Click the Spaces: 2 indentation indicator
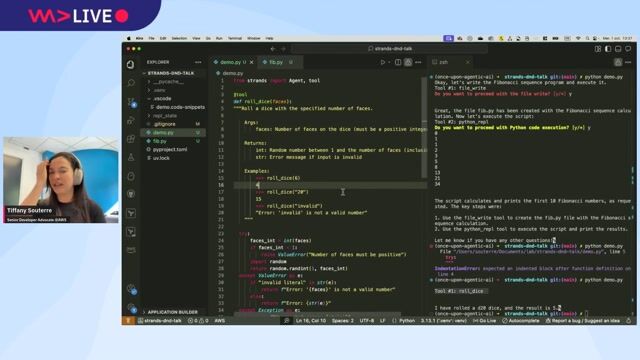This screenshot has height=360, width=640. click(x=343, y=321)
